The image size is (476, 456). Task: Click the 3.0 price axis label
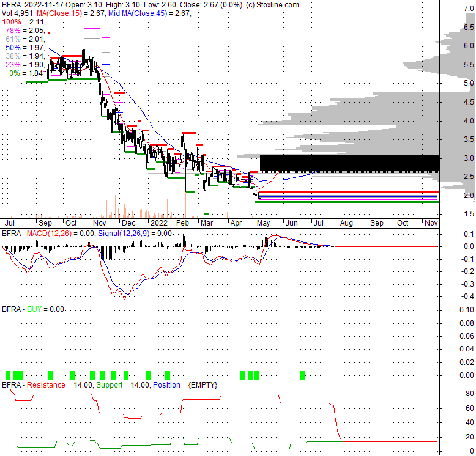(469, 158)
